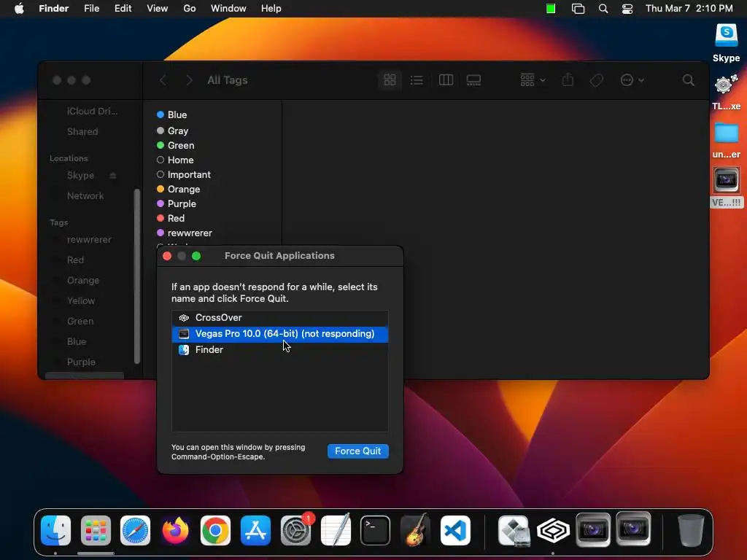Viewport: 747px width, 560px height.
Task: Open the Apple menu
Action: 19,9
